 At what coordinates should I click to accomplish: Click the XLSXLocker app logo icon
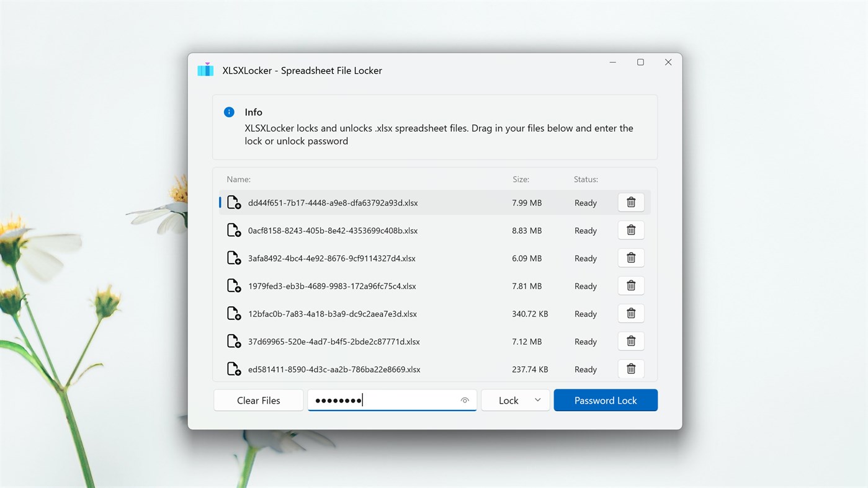205,69
